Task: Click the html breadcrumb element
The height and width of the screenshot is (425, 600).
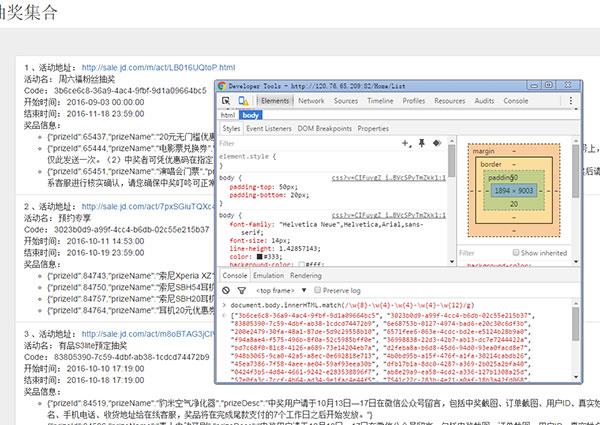Action: point(228,115)
